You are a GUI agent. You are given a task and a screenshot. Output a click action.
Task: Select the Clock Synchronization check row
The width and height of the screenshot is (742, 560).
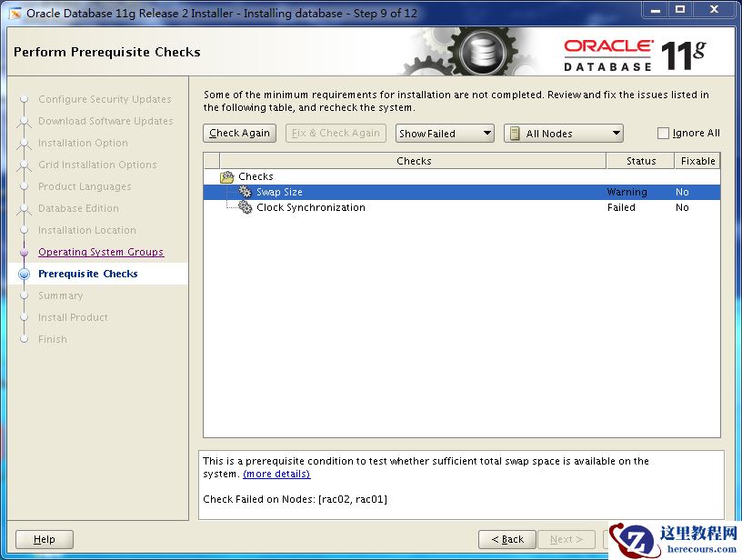[x=462, y=207]
